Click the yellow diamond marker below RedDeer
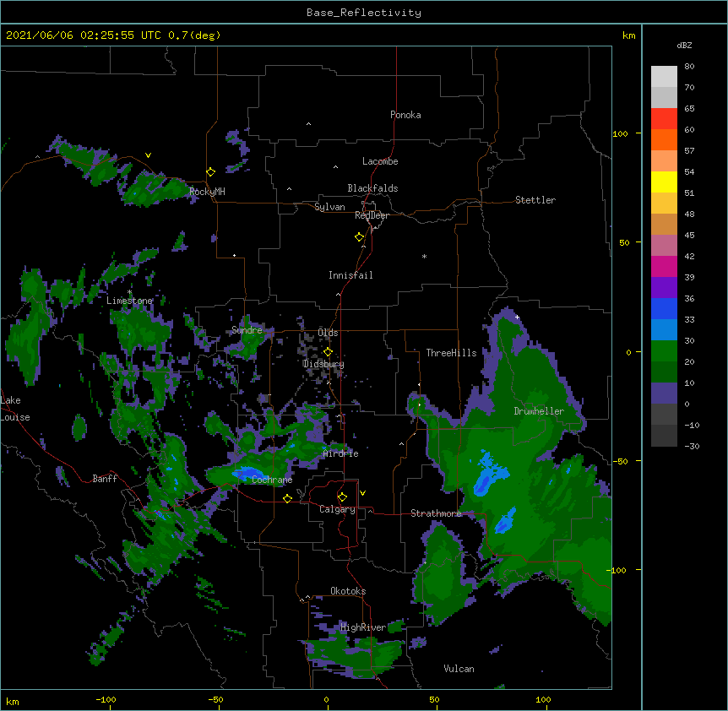 359,237
